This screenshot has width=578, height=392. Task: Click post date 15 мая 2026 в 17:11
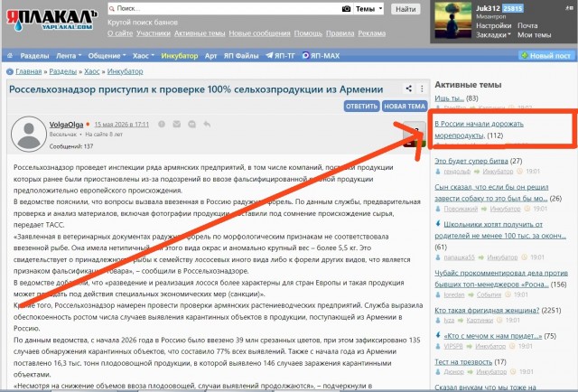pos(122,125)
